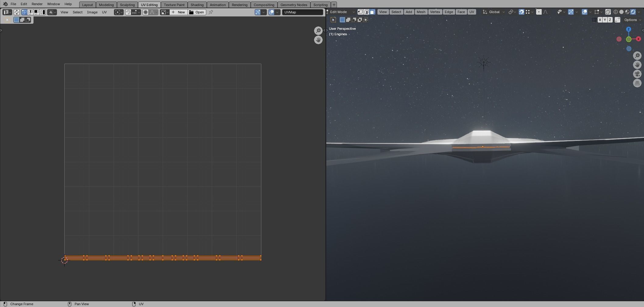Screen dimensions: 644x307
Task: Add a new workspace tab
Action: (334, 5)
